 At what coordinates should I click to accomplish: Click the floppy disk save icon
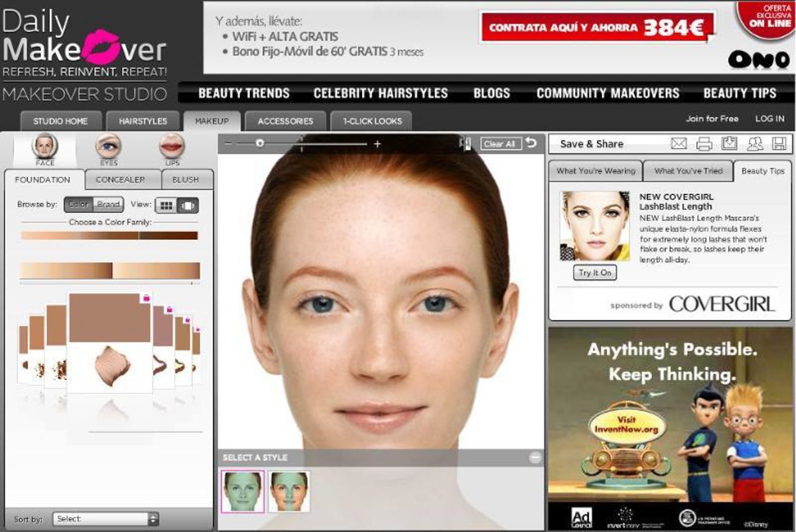779,144
